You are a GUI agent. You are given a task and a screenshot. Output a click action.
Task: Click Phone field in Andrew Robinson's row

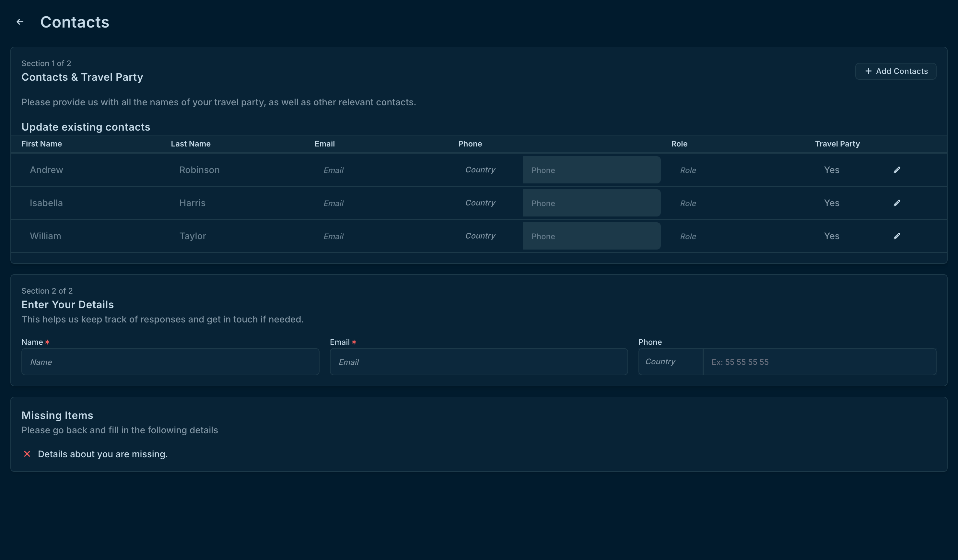[x=591, y=170]
